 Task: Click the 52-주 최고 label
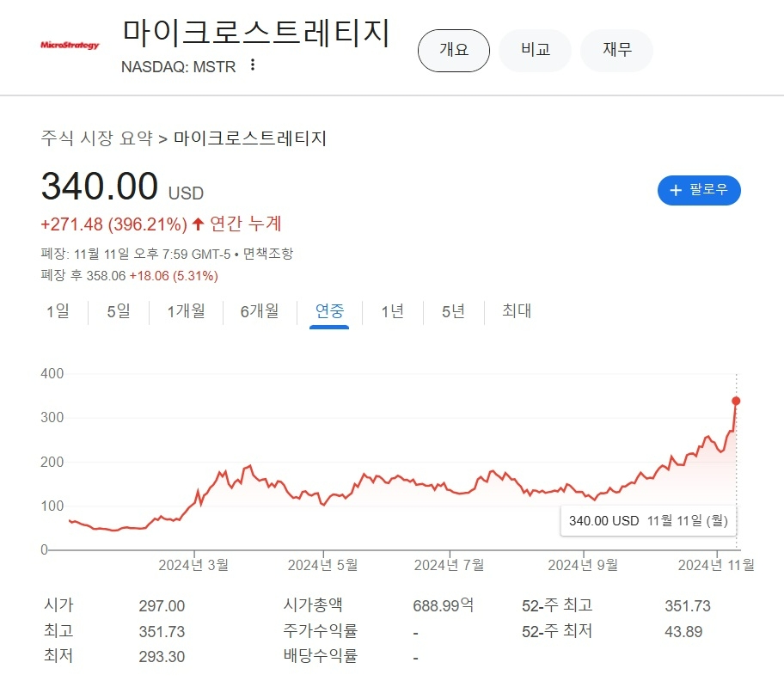click(557, 605)
